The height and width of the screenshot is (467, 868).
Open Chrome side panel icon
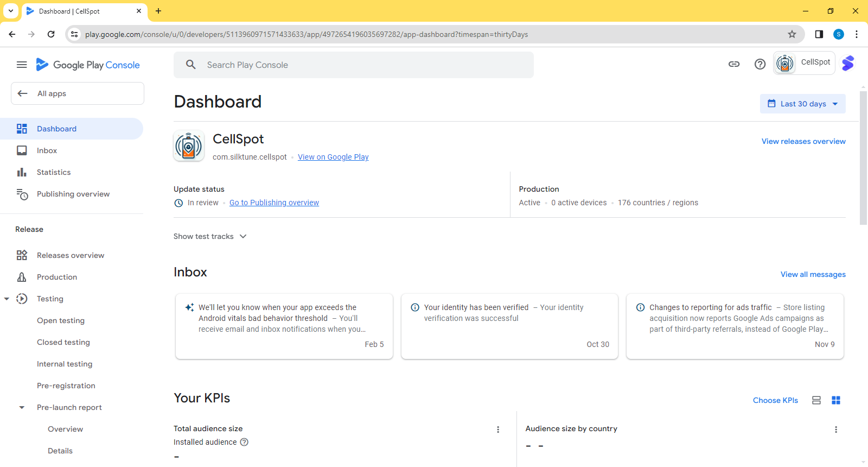819,34
